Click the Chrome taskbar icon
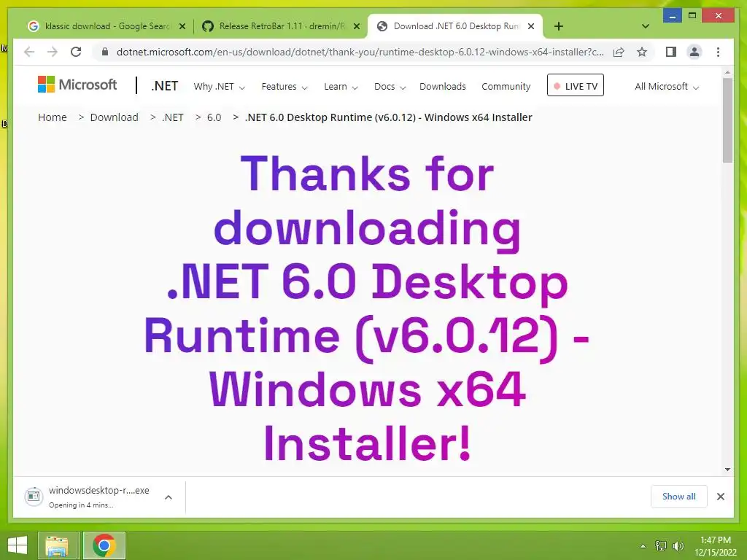747x560 pixels. pyautogui.click(x=104, y=545)
